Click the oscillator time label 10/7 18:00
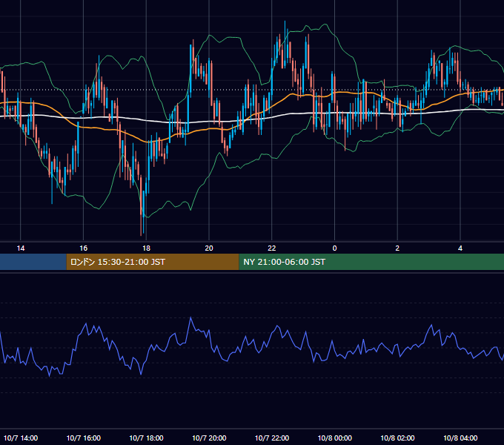Screen dimensions: 504x445 [146, 438]
